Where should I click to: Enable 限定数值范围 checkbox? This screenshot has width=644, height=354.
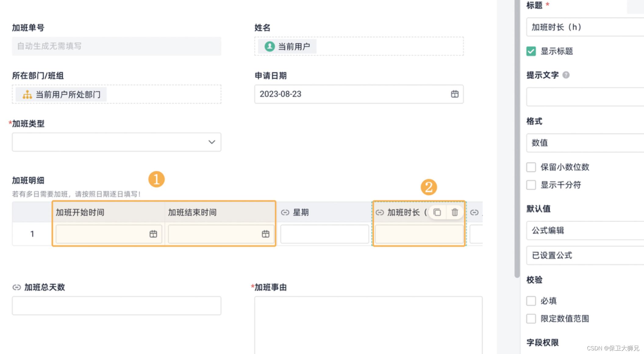coord(531,319)
